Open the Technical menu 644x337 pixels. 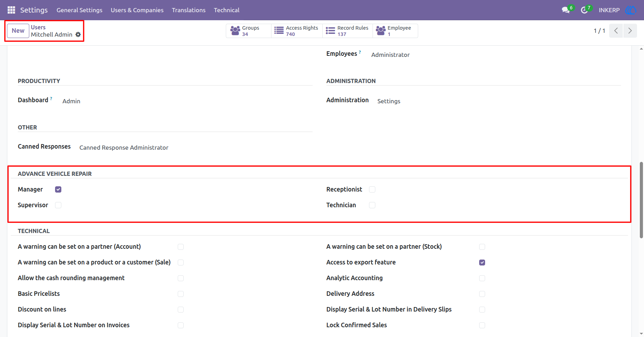[227, 10]
